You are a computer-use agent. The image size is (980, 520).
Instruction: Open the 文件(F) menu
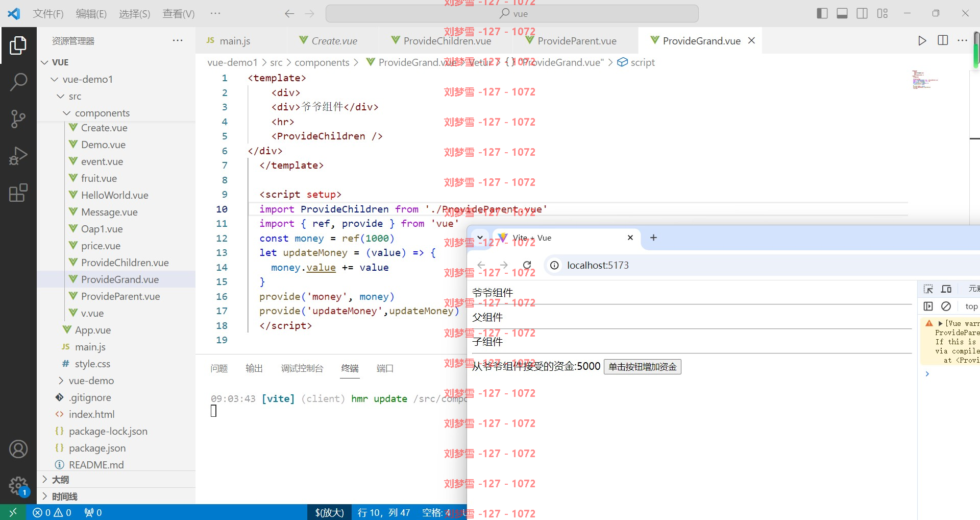(x=48, y=14)
